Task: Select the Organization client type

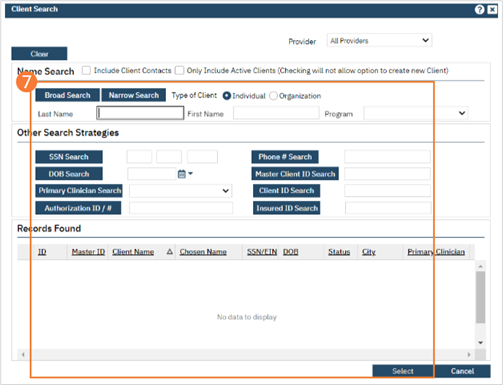Action: point(273,96)
